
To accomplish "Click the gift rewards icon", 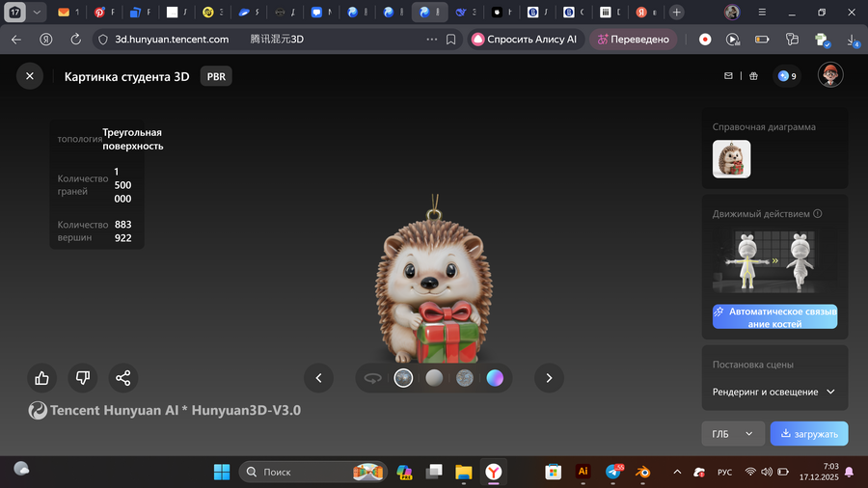I will pyautogui.click(x=754, y=76).
